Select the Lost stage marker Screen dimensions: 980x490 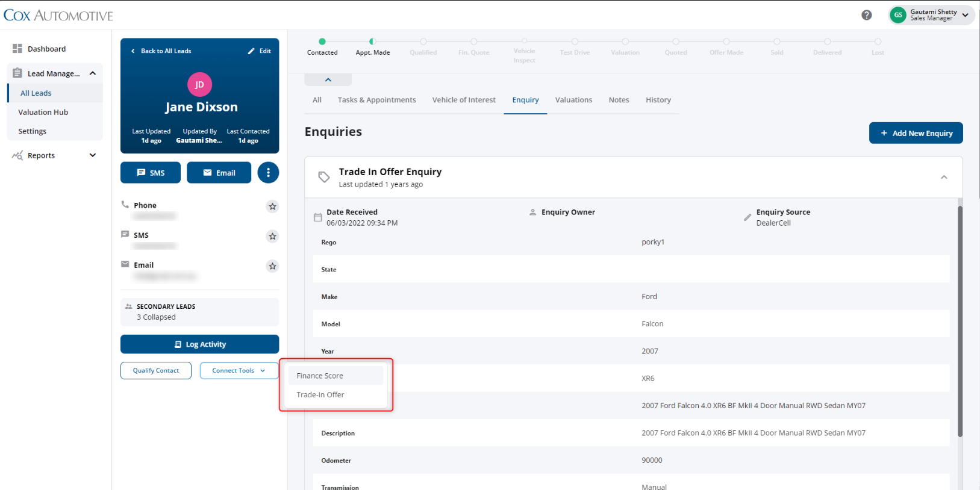[x=878, y=42]
